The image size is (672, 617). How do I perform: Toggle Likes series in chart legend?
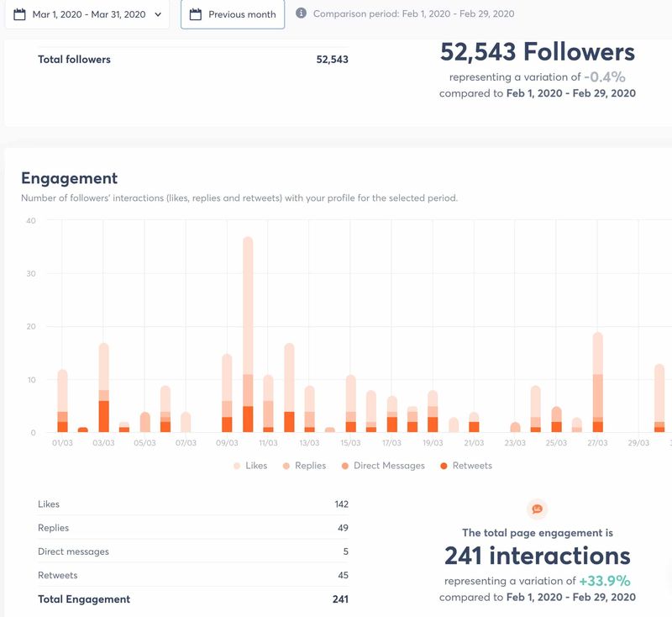(250, 466)
